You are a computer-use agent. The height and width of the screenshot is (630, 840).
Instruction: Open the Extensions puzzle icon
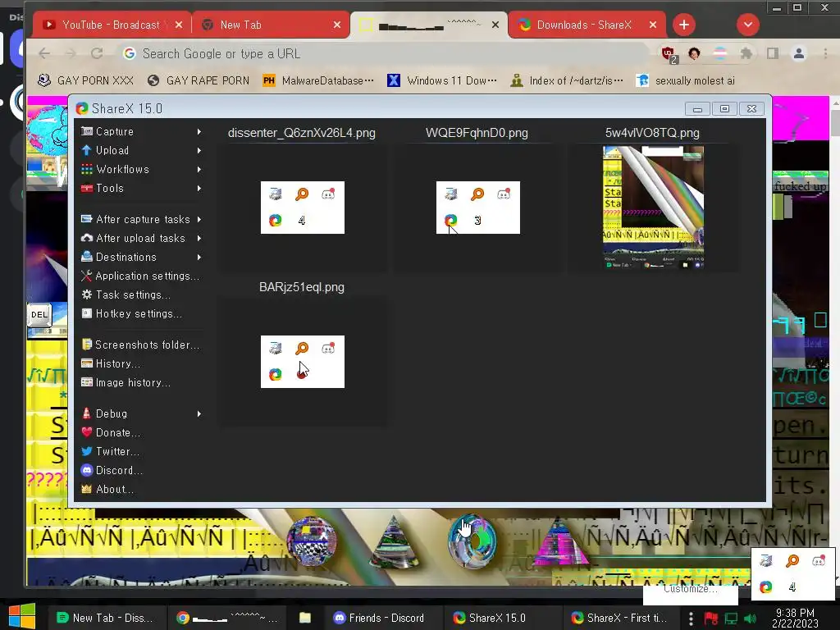pos(746,53)
